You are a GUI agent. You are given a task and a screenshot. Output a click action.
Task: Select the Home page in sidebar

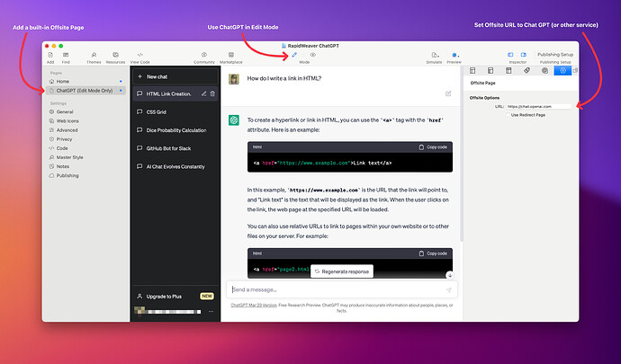click(x=85, y=81)
